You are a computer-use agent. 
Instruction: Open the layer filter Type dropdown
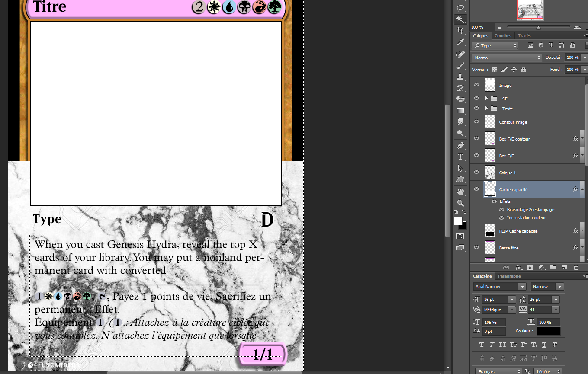(x=495, y=45)
